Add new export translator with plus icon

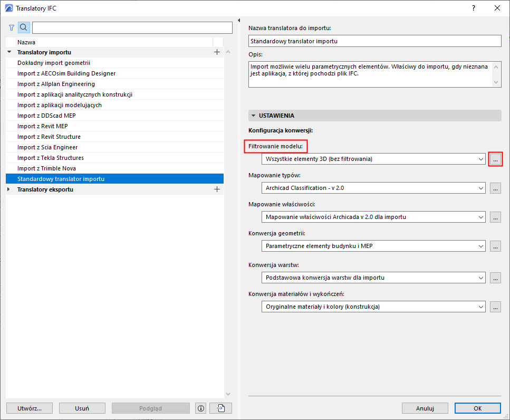(x=217, y=189)
